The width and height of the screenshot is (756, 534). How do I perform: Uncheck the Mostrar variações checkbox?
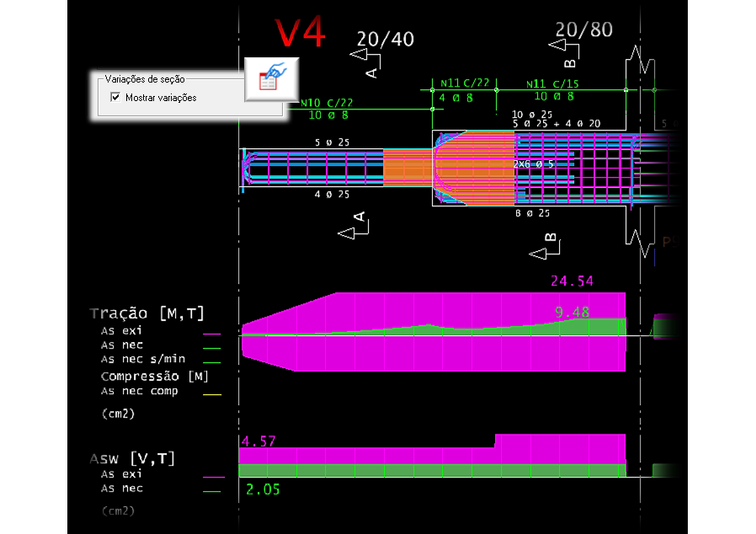[115, 98]
